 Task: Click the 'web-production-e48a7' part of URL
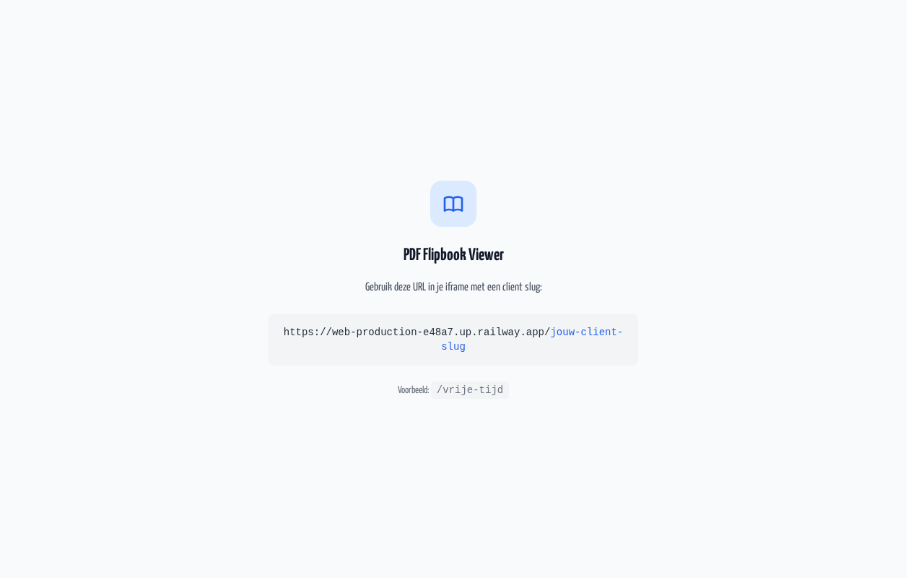pyautogui.click(x=393, y=332)
